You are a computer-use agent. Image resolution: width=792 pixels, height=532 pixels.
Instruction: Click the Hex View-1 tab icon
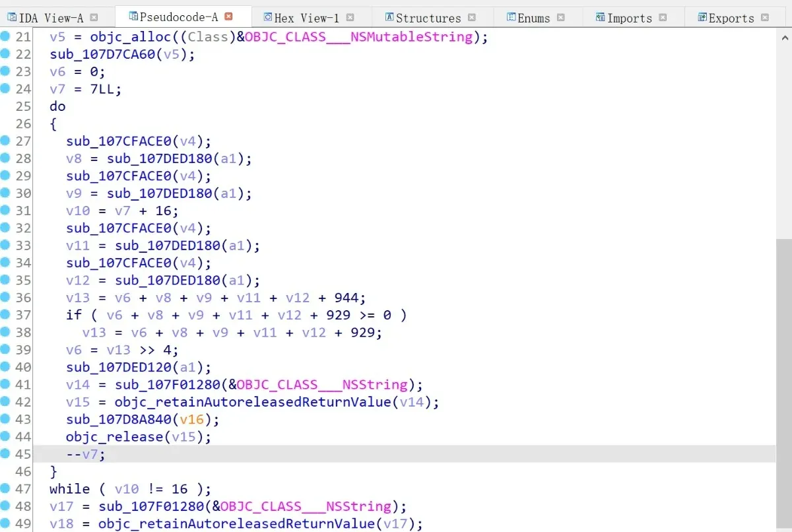(268, 17)
